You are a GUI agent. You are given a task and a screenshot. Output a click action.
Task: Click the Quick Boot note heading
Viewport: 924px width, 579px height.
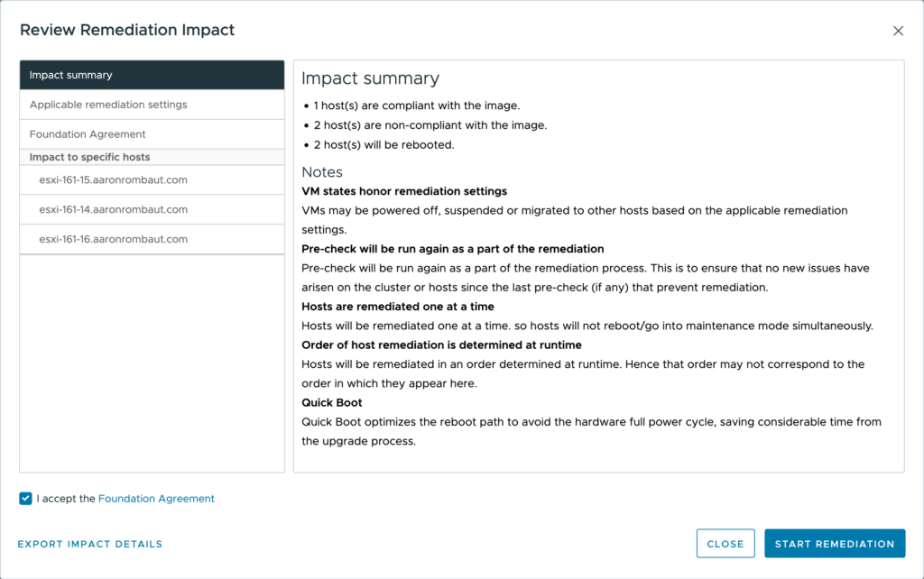(x=332, y=402)
